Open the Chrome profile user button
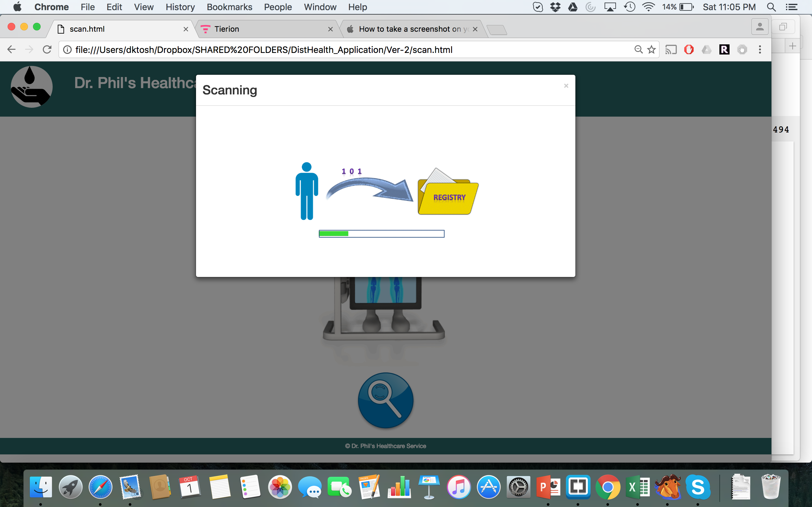This screenshot has width=812, height=507. pyautogui.click(x=760, y=27)
